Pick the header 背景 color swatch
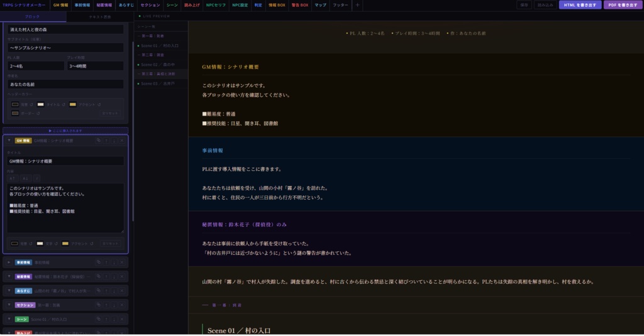The height and width of the screenshot is (336, 644). click(x=15, y=105)
